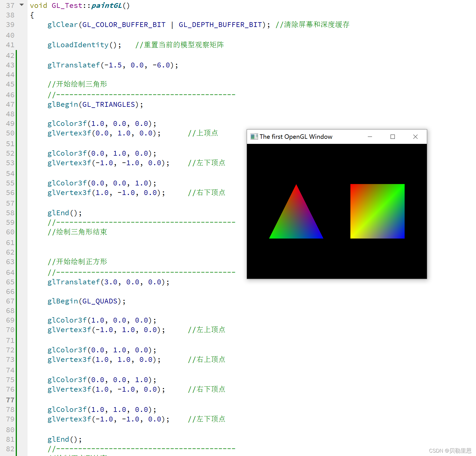Collapse the paintGL function fold arrow

click(22, 5)
